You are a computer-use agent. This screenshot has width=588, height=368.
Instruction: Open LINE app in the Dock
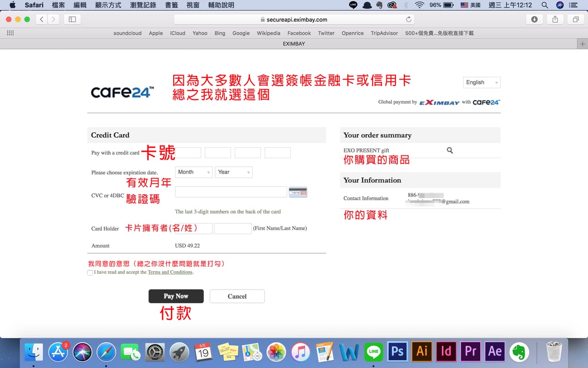pos(373,352)
